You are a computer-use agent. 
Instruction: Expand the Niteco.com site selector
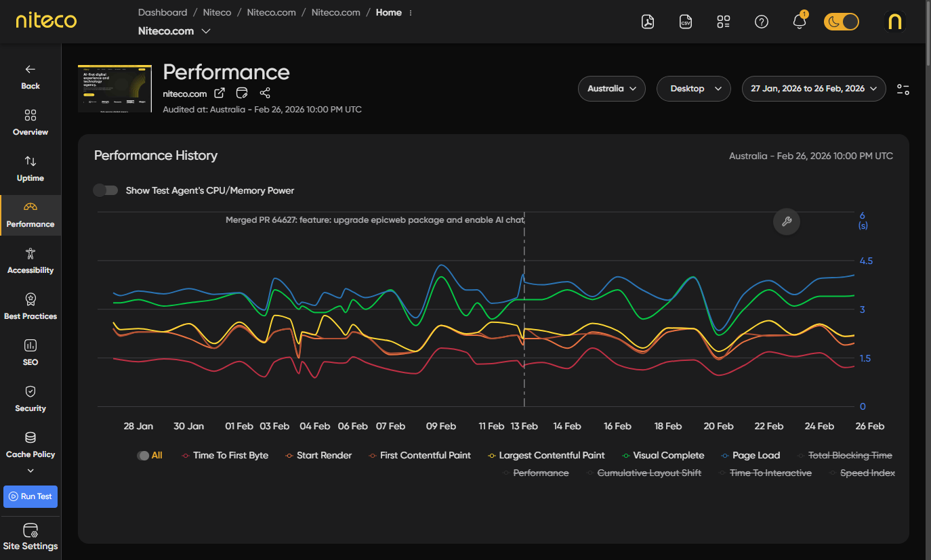click(x=174, y=31)
